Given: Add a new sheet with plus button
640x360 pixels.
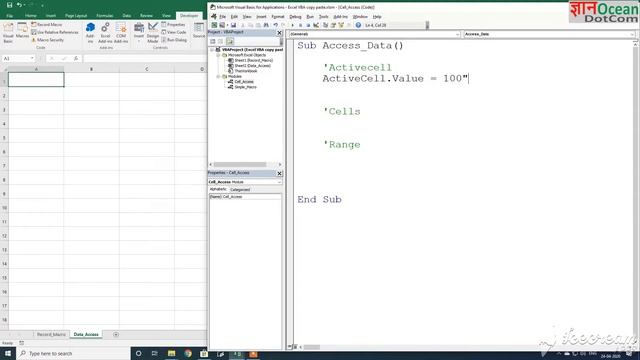Looking at the screenshot, I should 116,334.
